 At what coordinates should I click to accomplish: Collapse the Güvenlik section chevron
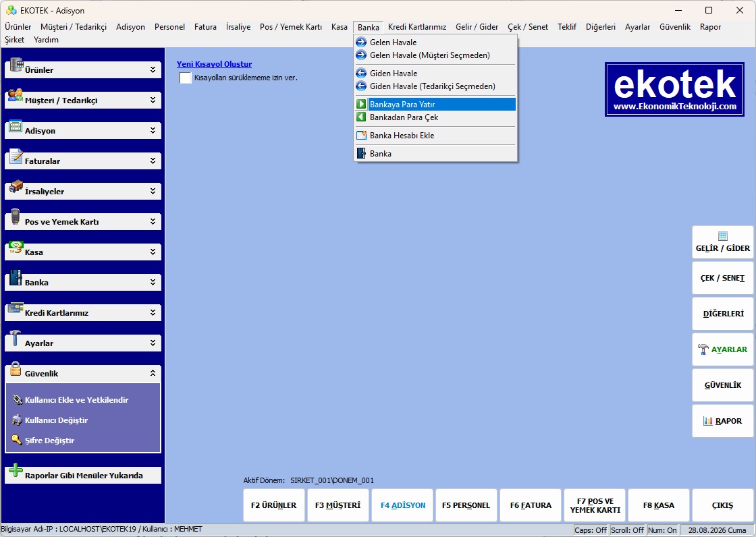[x=153, y=373]
